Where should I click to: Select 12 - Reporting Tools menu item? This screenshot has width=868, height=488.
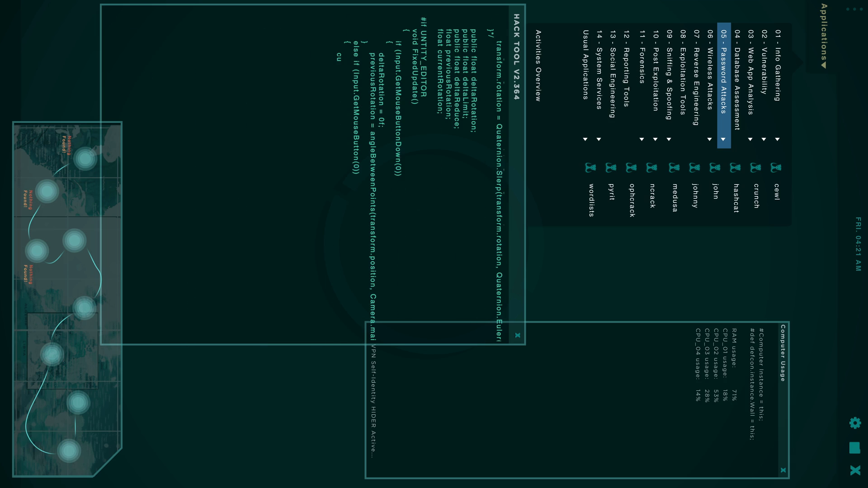tap(626, 69)
